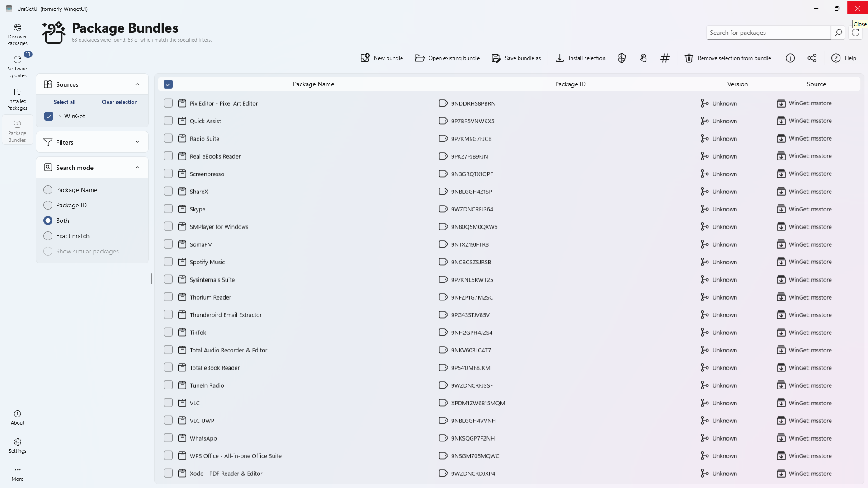Click package ID tag icon for Skype
Screen dimensions: 868x488
coord(443,209)
